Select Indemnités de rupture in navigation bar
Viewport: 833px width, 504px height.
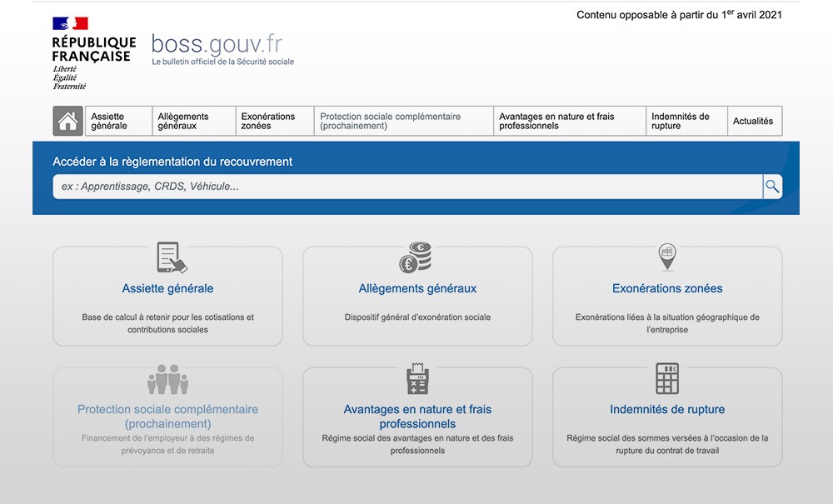click(686, 121)
